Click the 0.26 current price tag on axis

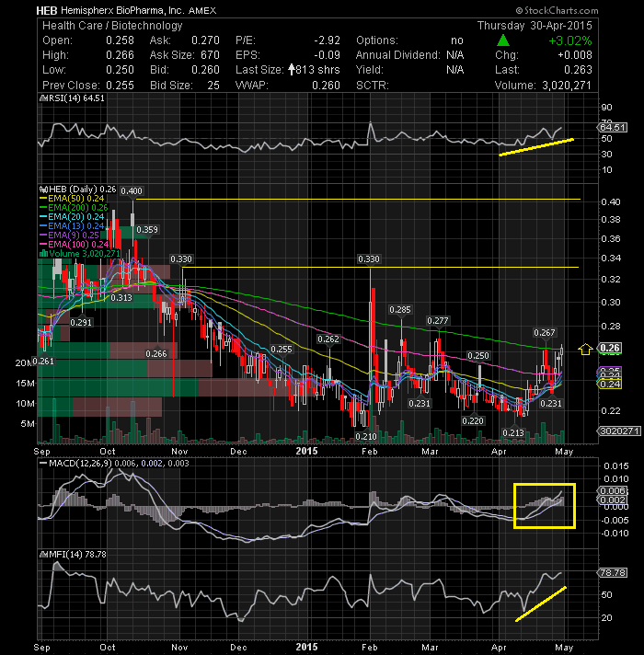click(610, 348)
